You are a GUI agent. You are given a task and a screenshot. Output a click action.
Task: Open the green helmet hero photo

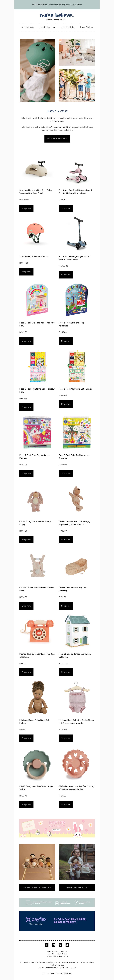(x=37, y=70)
